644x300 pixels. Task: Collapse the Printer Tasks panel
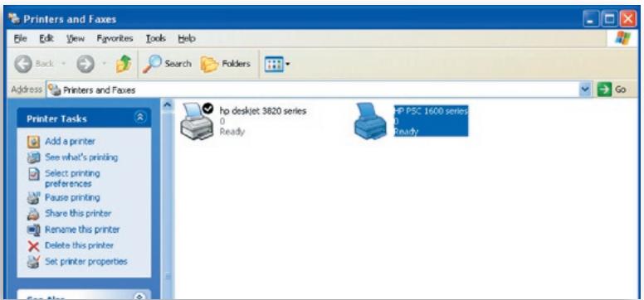140,118
